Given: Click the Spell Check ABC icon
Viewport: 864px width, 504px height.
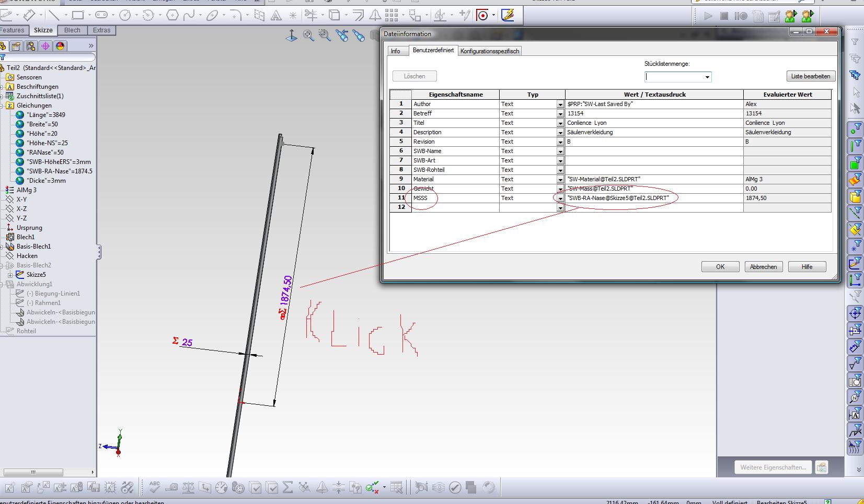Looking at the screenshot, I should click(155, 487).
